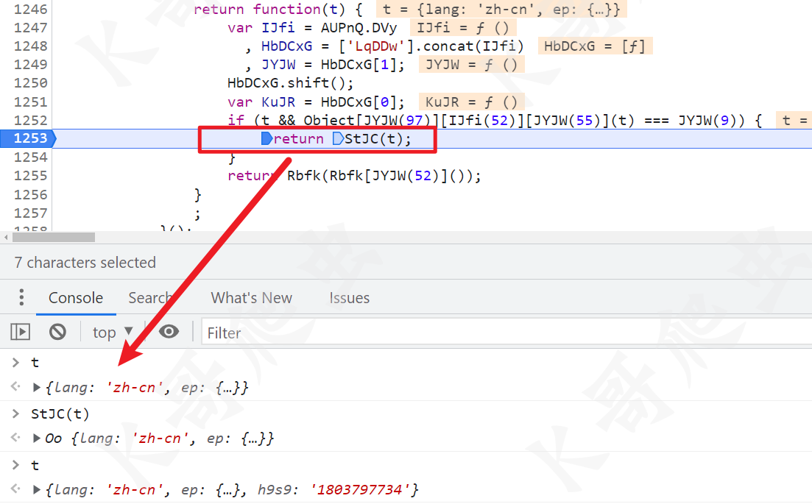The width and height of the screenshot is (812, 504).
Task: Expand the Oo object result of StJC(t)
Action: pyautogui.click(x=37, y=439)
